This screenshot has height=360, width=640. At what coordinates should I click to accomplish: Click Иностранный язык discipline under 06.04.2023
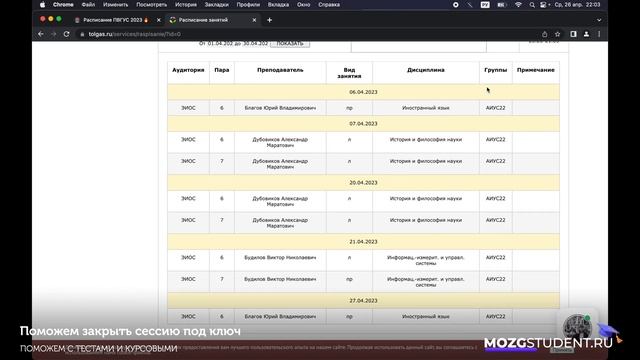click(x=425, y=108)
